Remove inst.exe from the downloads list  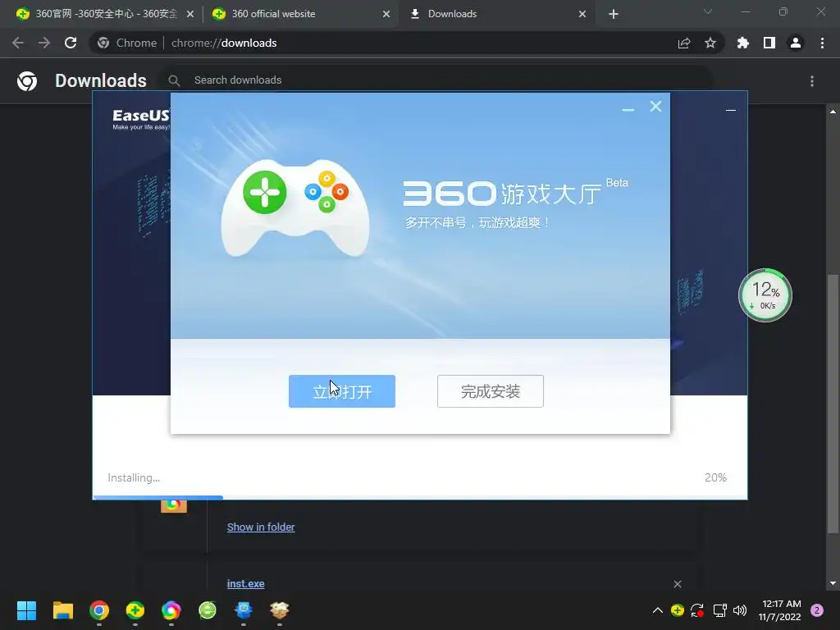678,584
